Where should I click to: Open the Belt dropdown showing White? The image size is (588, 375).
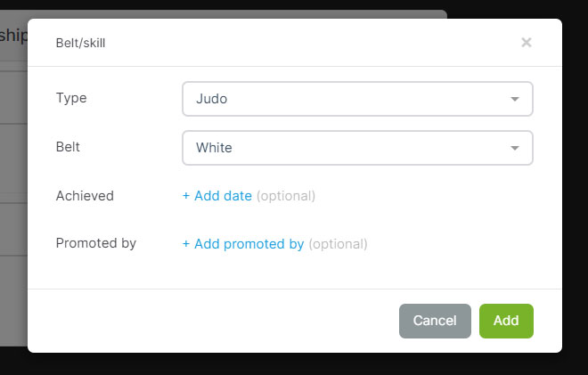click(357, 148)
